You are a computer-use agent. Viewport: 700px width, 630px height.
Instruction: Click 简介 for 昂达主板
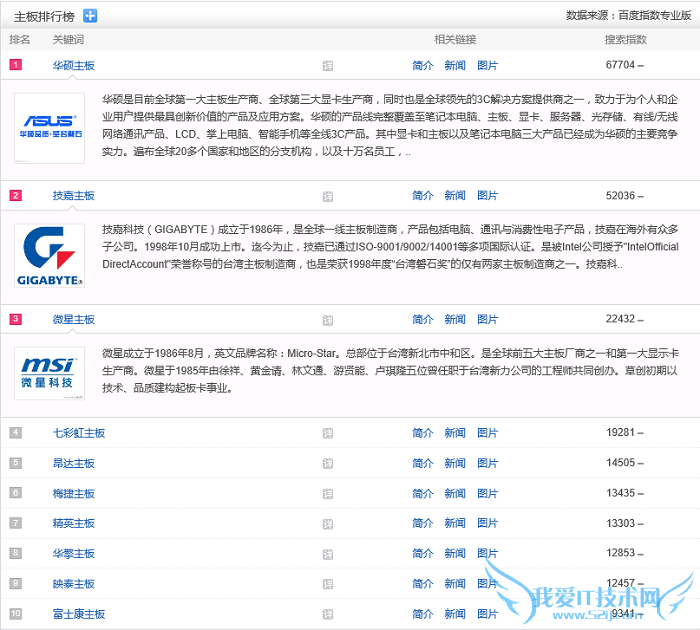click(x=423, y=463)
